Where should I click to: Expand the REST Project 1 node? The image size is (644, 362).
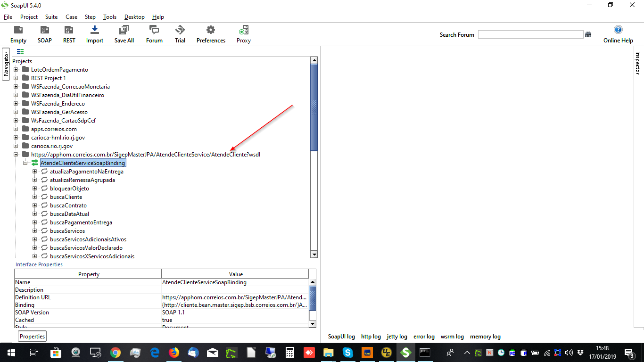coord(16,78)
